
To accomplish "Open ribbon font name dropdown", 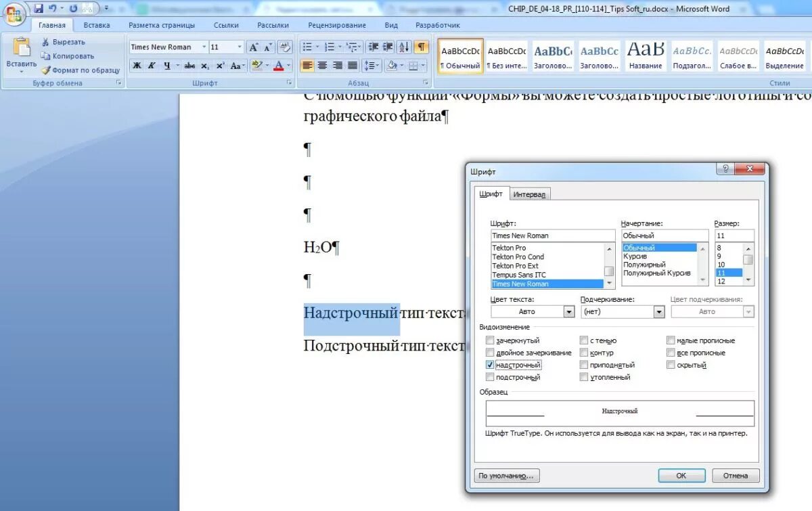I will point(205,47).
